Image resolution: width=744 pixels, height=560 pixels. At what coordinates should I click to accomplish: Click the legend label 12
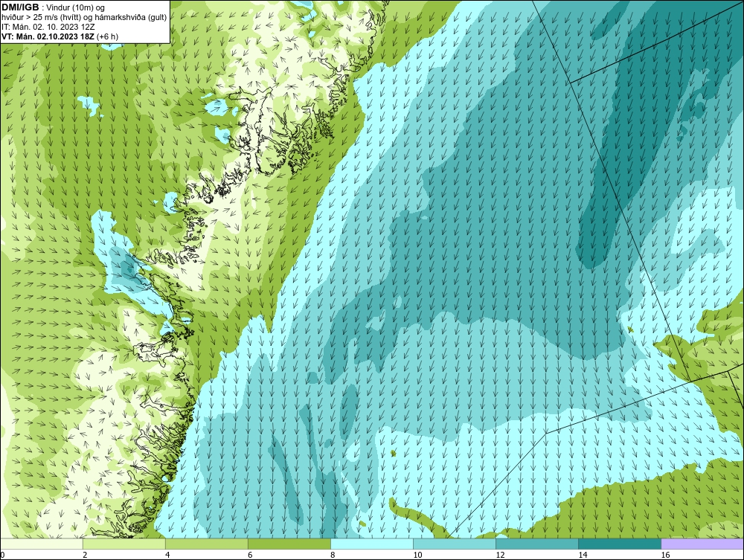500,555
